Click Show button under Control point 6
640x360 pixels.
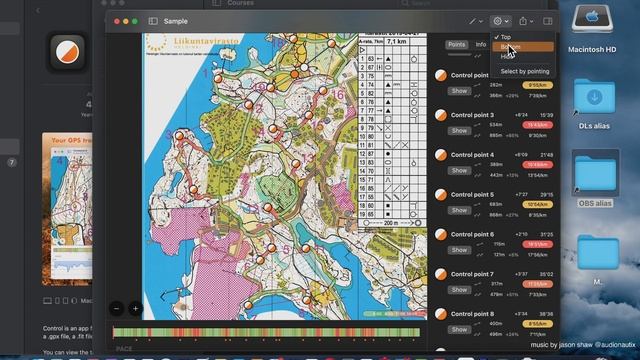459,250
